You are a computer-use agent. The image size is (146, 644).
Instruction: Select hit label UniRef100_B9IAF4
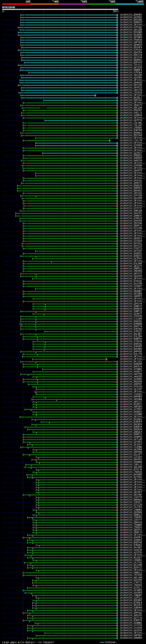coord(131,47)
